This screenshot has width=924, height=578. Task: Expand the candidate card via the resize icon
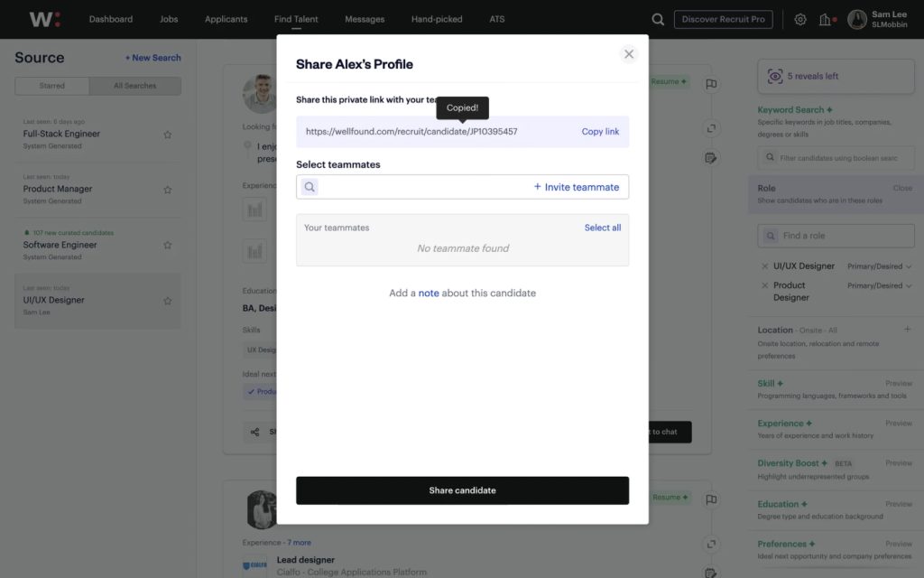pos(711,127)
